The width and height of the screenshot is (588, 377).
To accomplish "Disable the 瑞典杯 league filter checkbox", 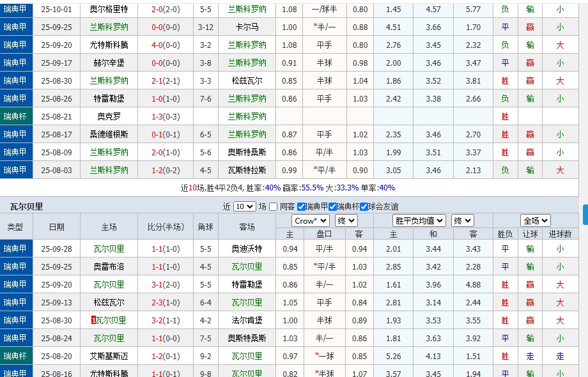I will [331, 207].
